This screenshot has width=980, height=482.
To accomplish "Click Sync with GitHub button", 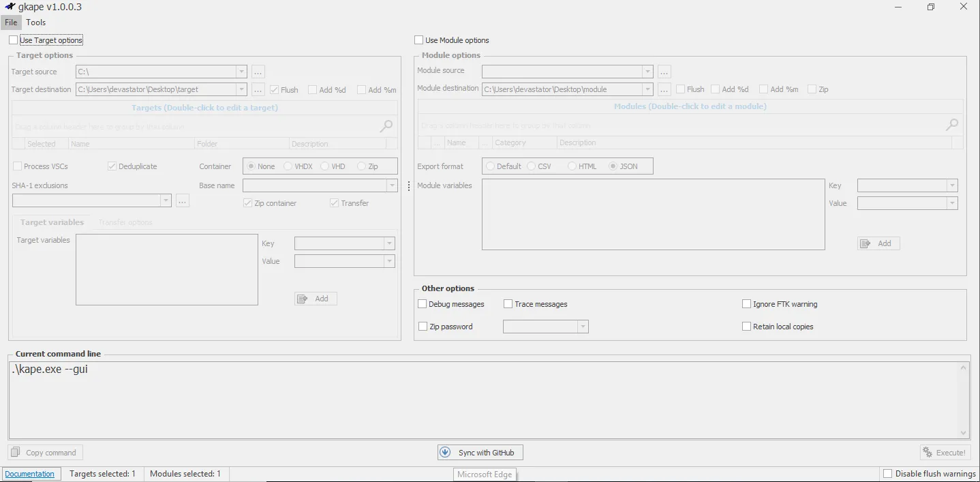I will (480, 452).
